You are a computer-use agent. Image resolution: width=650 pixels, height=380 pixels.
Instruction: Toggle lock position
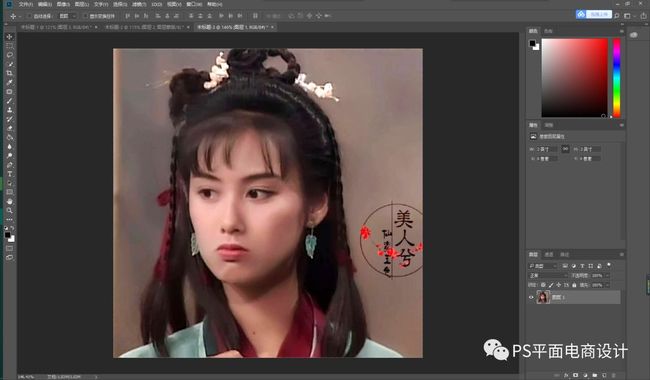558,285
